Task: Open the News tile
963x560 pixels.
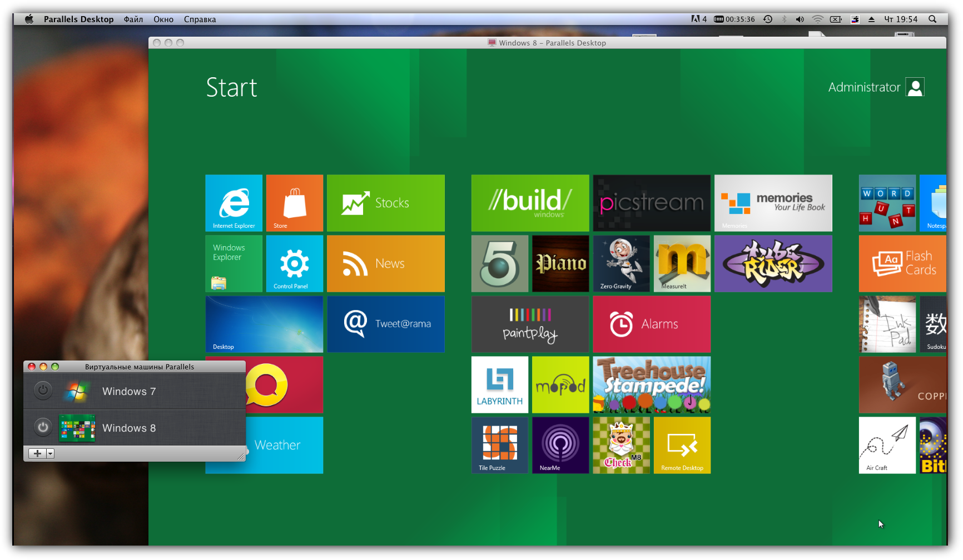Action: (x=385, y=263)
